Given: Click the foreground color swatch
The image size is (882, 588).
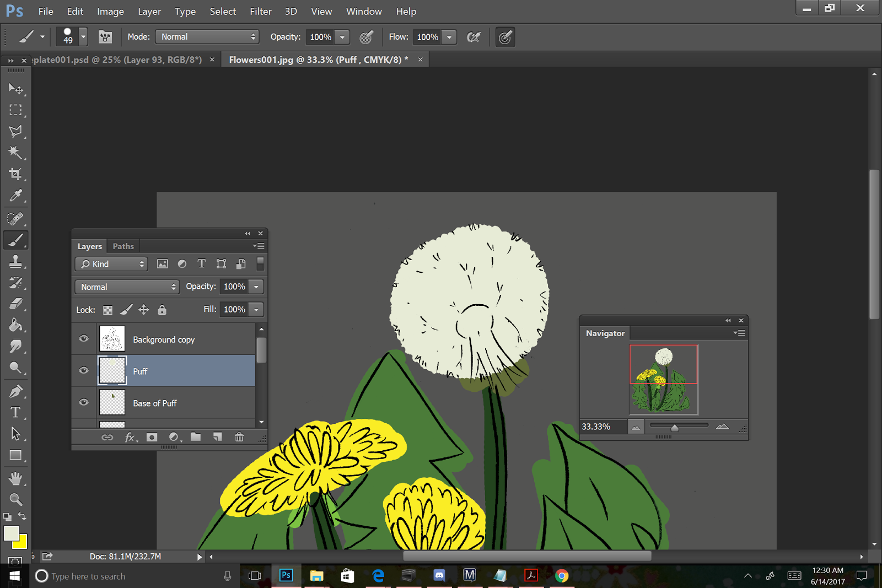Looking at the screenshot, I should coord(10,533).
